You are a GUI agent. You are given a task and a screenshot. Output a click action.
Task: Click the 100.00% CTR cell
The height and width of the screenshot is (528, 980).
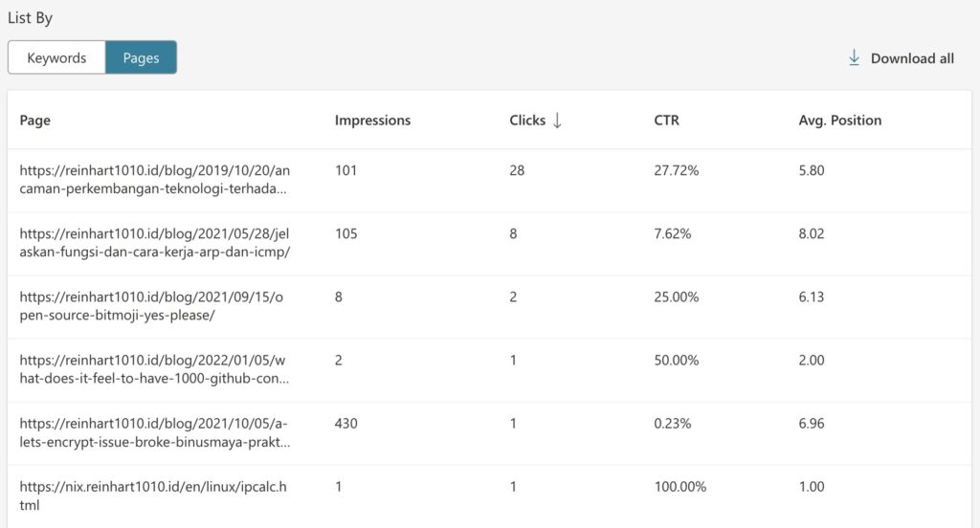(x=679, y=487)
